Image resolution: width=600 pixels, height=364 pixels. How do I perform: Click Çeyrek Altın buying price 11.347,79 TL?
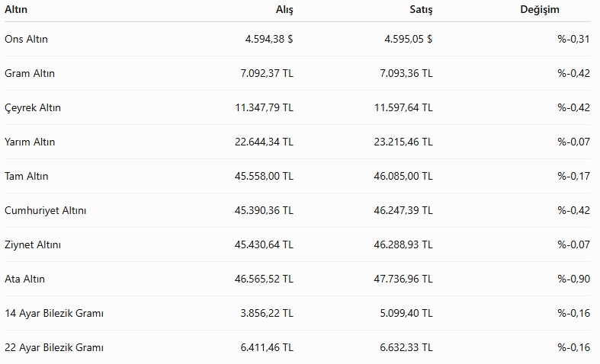click(x=264, y=108)
